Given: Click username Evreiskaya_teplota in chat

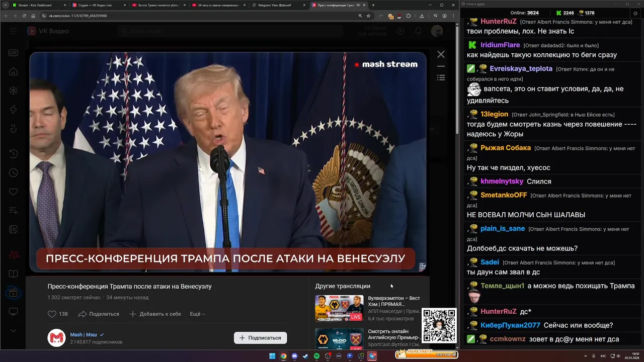Looking at the screenshot, I should point(521,68).
